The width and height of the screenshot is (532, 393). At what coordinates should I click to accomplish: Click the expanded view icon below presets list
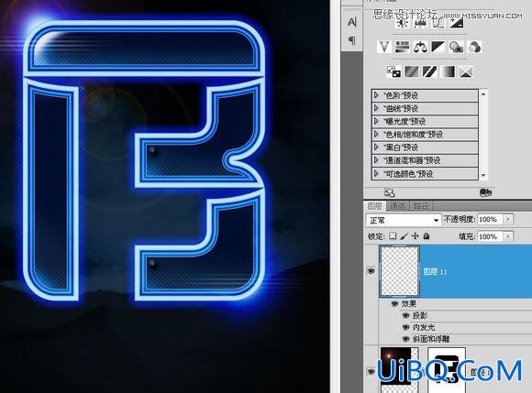point(389,192)
